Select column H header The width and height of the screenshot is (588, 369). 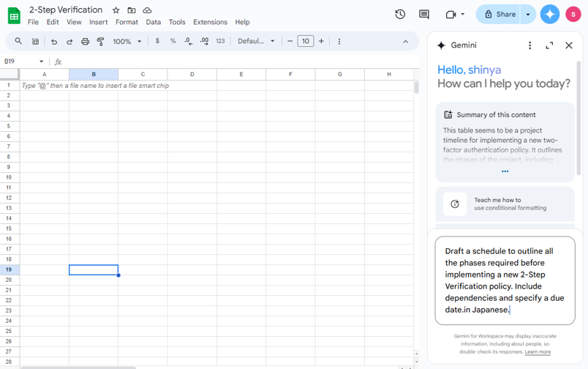[389, 74]
